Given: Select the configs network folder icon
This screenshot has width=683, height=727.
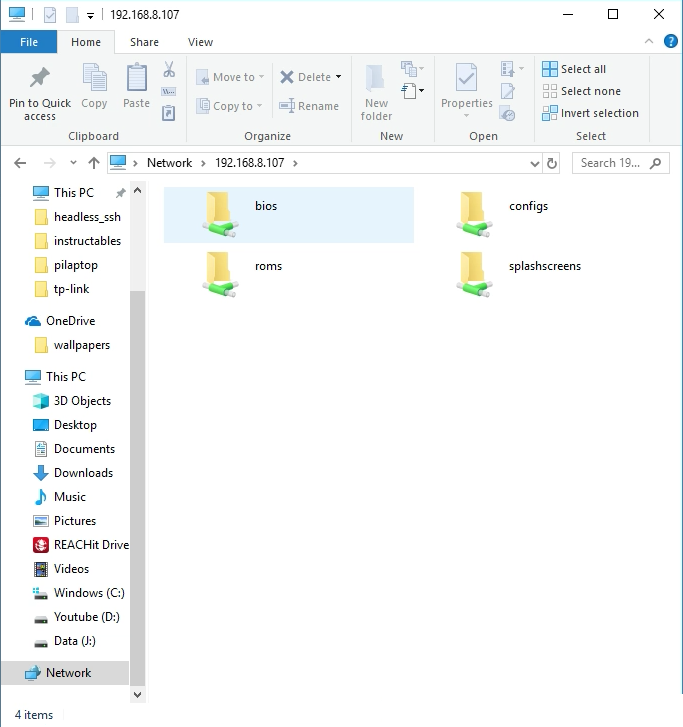Looking at the screenshot, I should pos(474,215).
